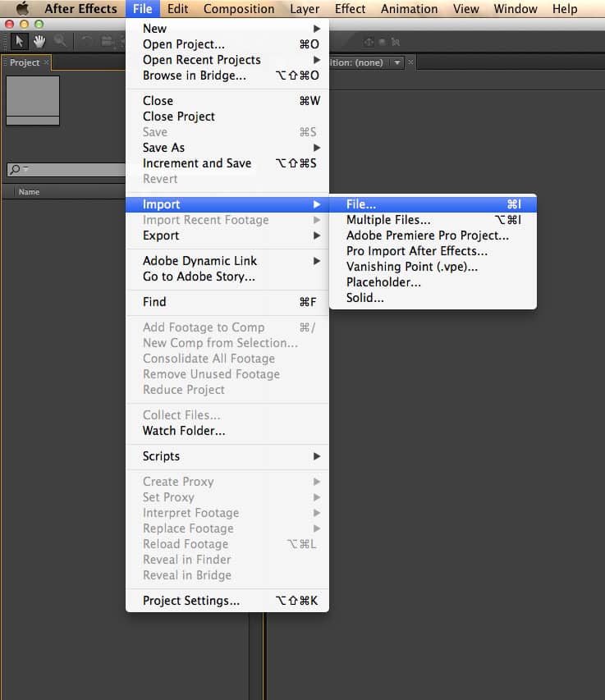Open the Effect menu
Image resolution: width=605 pixels, height=700 pixels.
[x=350, y=8]
